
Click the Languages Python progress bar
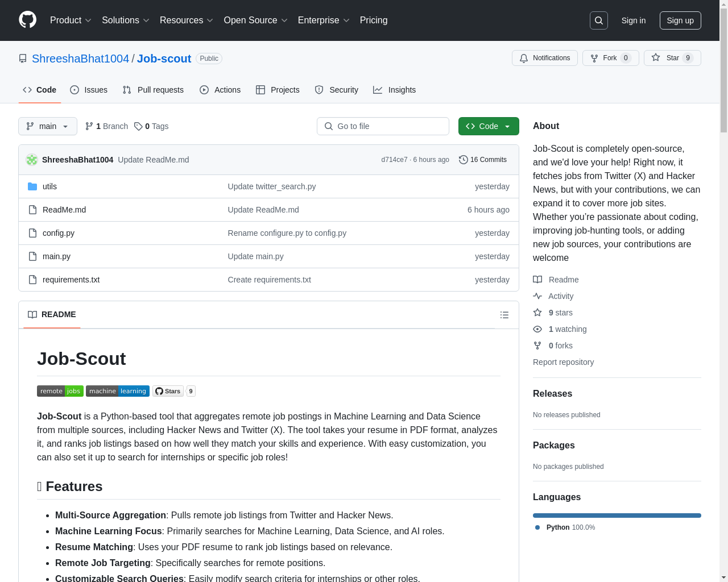pyautogui.click(x=617, y=516)
